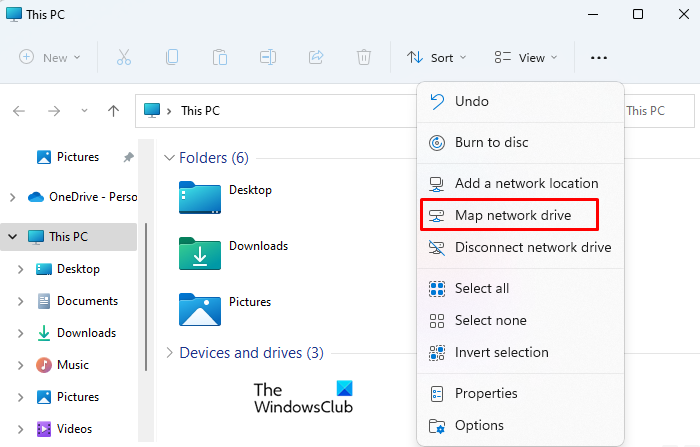The height and width of the screenshot is (447, 700).
Task: Click the Cut scissors icon in toolbar
Action: (x=124, y=57)
